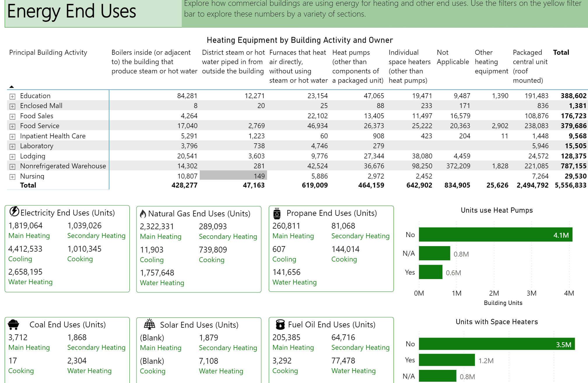Click the Principal Building Activity column header

tap(48, 52)
